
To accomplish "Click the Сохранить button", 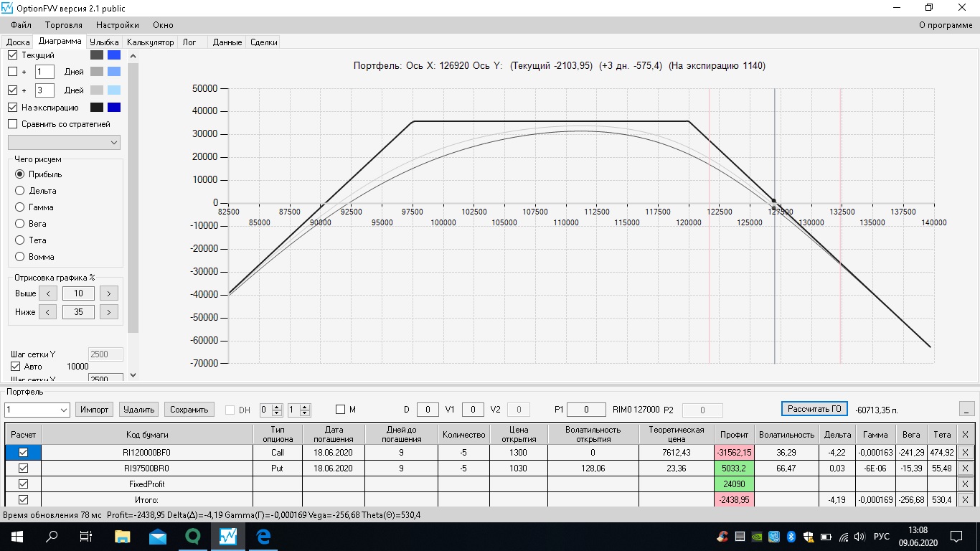I will [x=189, y=410].
